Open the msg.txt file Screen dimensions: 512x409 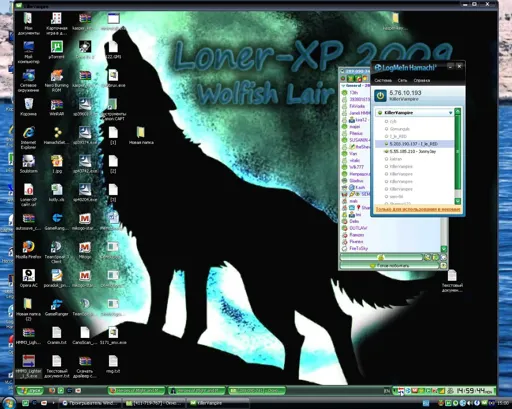113,364
